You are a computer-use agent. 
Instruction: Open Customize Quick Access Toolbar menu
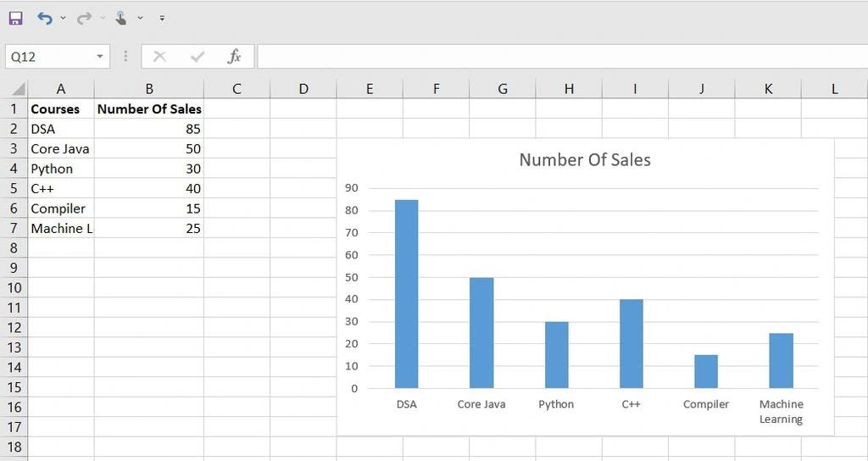tap(162, 19)
